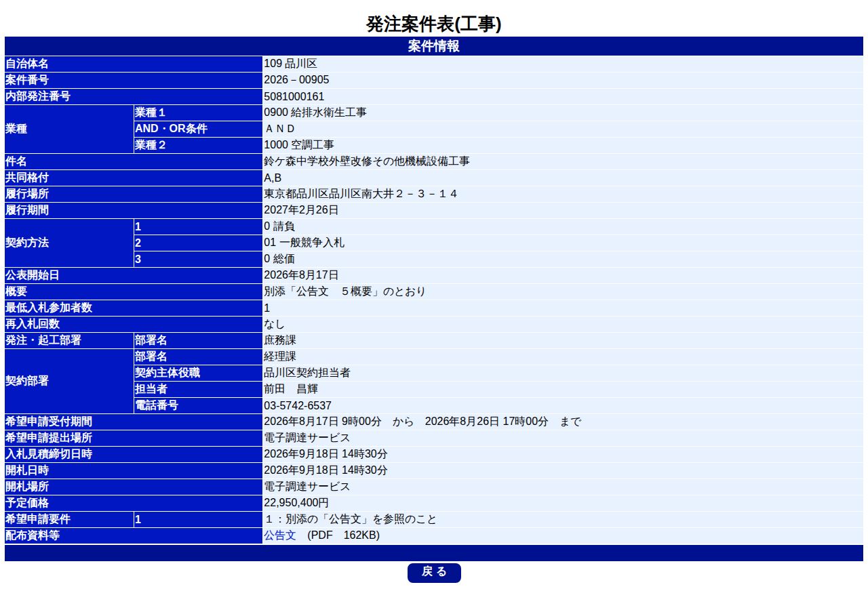
Task: Click the 担当者 label
Action: [x=151, y=389]
